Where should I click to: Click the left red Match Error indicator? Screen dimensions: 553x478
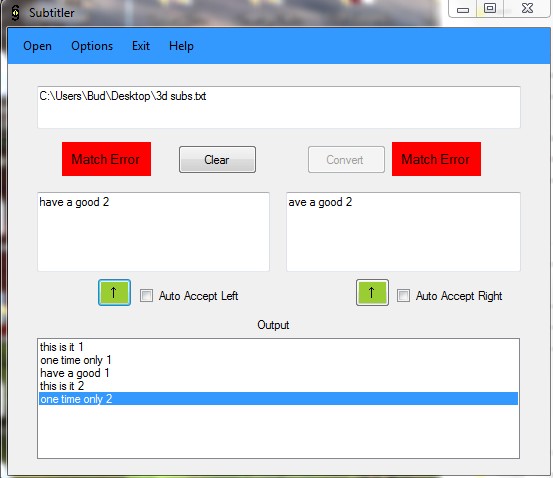point(106,159)
